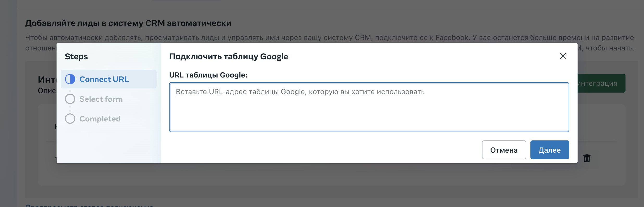The image size is (644, 207).
Task: Select the Connect URL step label
Action: tap(104, 79)
